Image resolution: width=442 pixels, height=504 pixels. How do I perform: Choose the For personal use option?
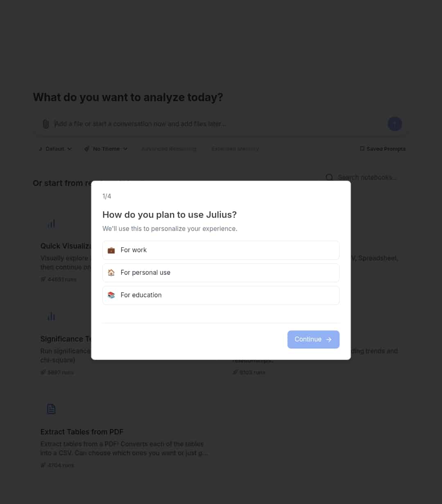[x=221, y=273]
